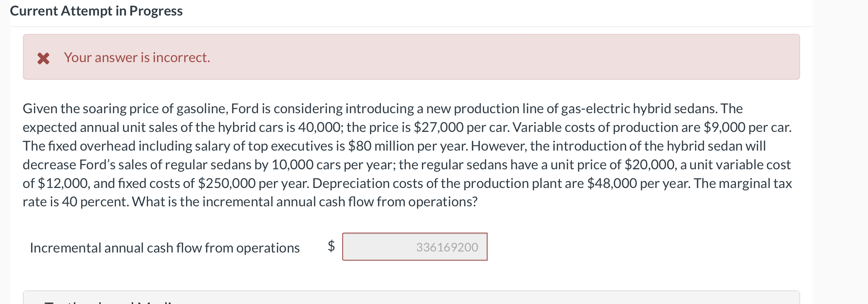This screenshot has height=304, width=868.
Task: Click the "$27,000" hybrid price in the question
Action: 438,127
